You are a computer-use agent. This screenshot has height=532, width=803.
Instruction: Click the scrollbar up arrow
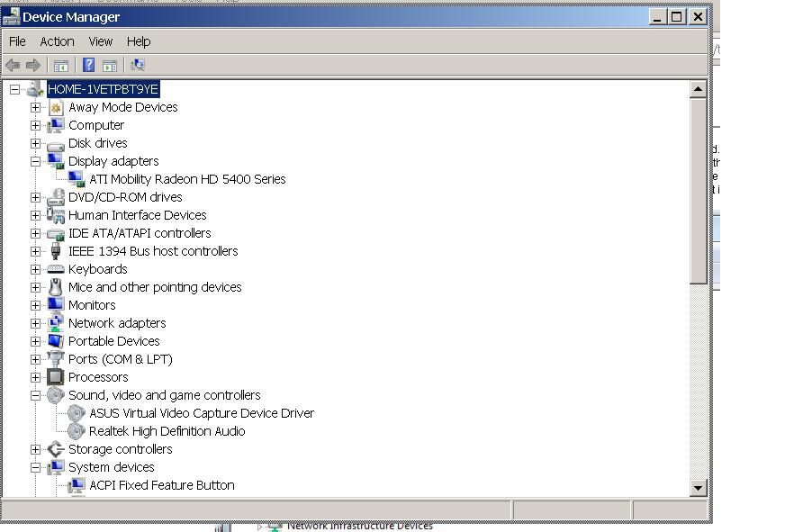(x=698, y=90)
